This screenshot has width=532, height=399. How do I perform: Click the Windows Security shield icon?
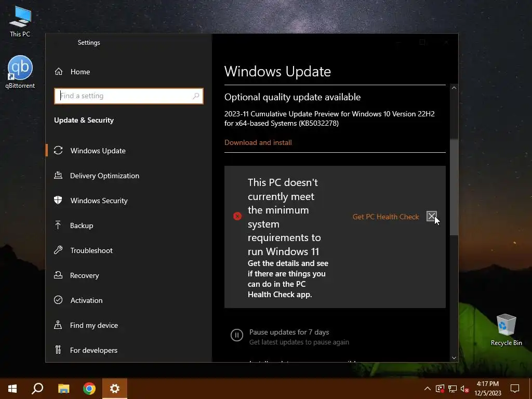point(58,200)
